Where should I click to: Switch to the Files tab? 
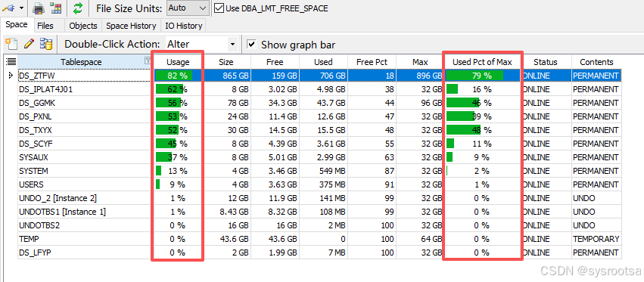point(45,26)
